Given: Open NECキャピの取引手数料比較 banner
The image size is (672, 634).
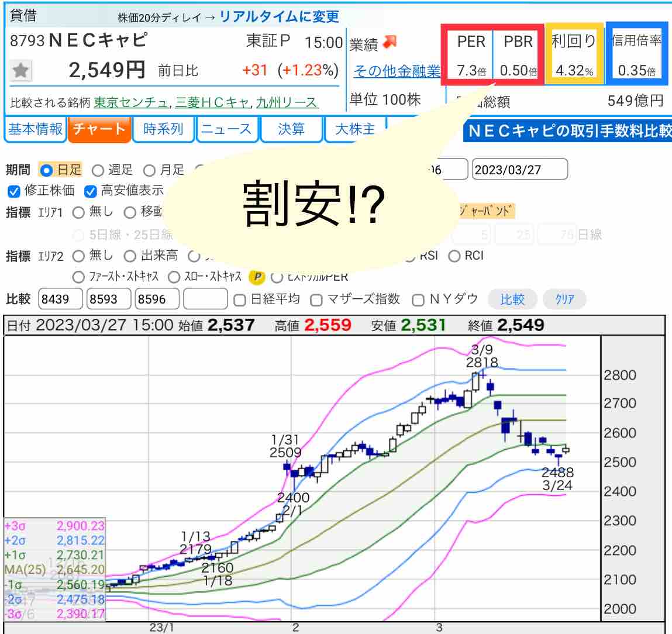Looking at the screenshot, I should point(567,131).
